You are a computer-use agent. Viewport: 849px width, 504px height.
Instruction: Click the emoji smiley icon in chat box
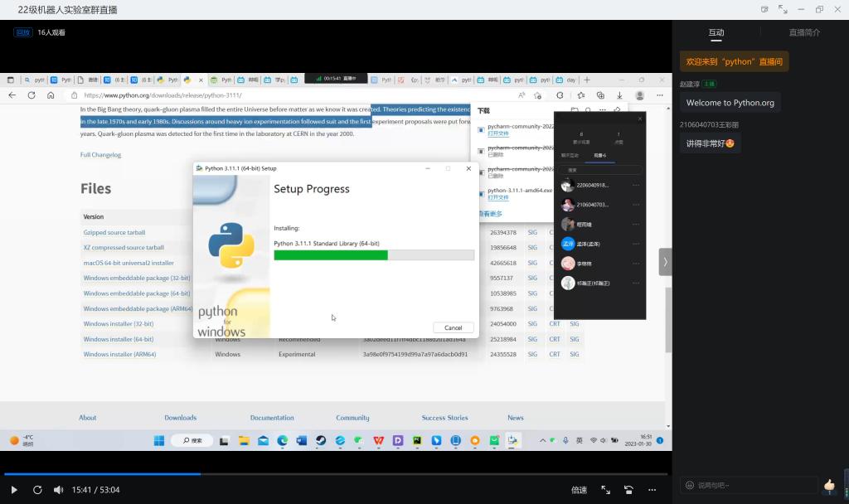(688, 485)
